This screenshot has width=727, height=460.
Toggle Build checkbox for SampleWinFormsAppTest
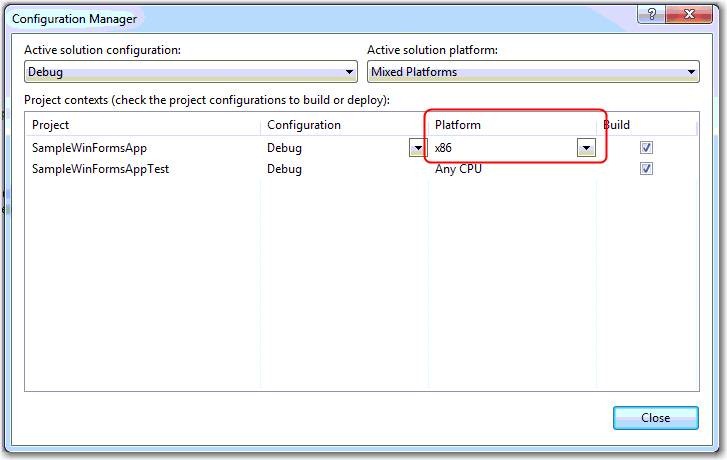646,169
